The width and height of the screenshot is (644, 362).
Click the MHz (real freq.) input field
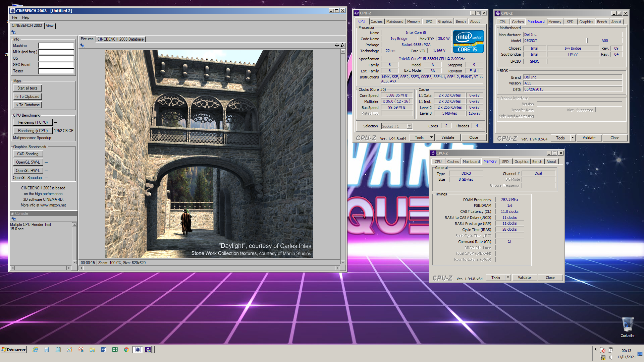56,52
